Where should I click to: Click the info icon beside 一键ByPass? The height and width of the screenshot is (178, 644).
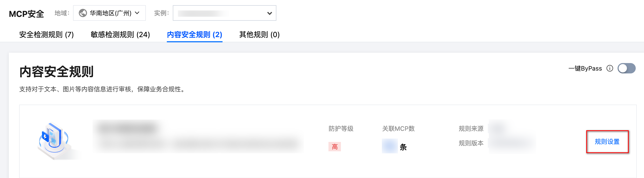click(x=610, y=68)
